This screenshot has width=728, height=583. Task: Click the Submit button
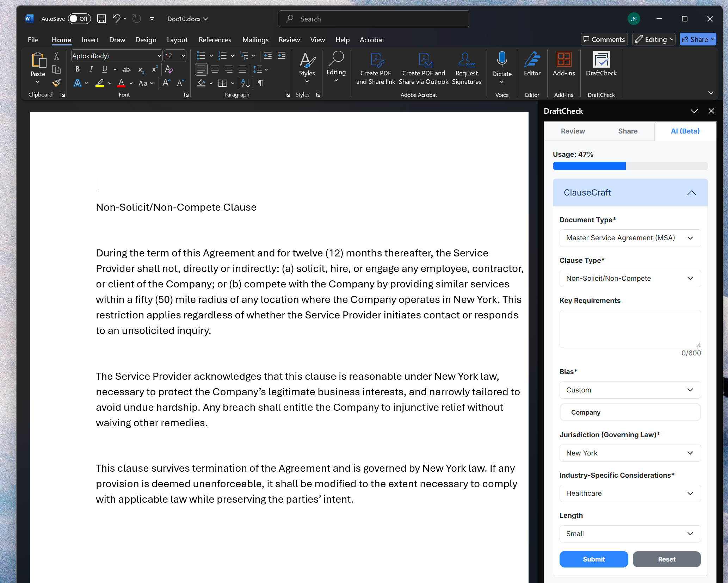coord(593,559)
